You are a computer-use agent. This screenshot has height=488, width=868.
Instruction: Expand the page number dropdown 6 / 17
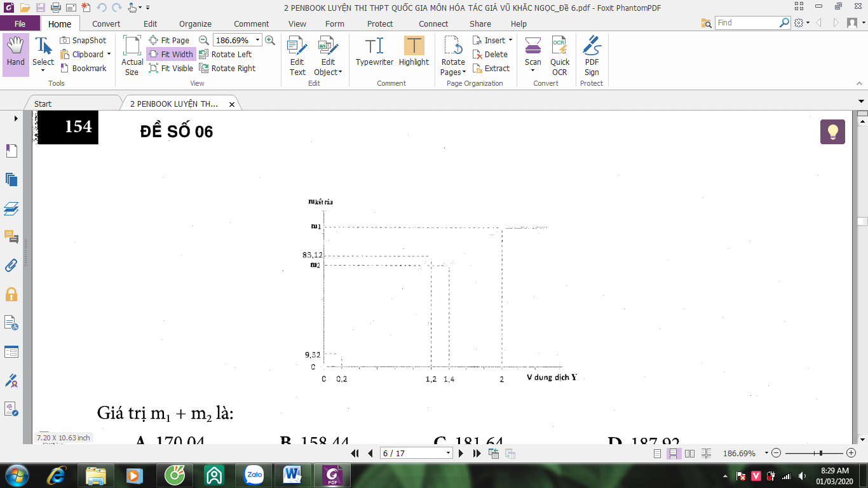tap(449, 453)
